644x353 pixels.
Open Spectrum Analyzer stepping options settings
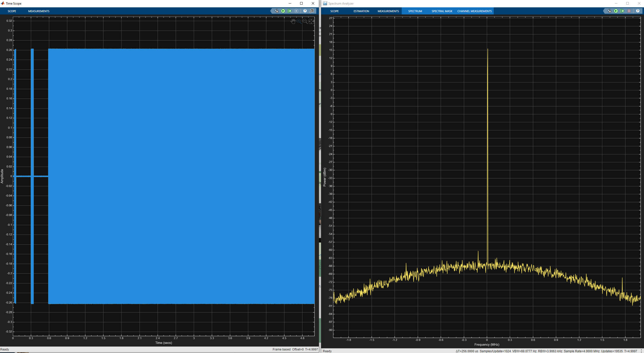[609, 11]
